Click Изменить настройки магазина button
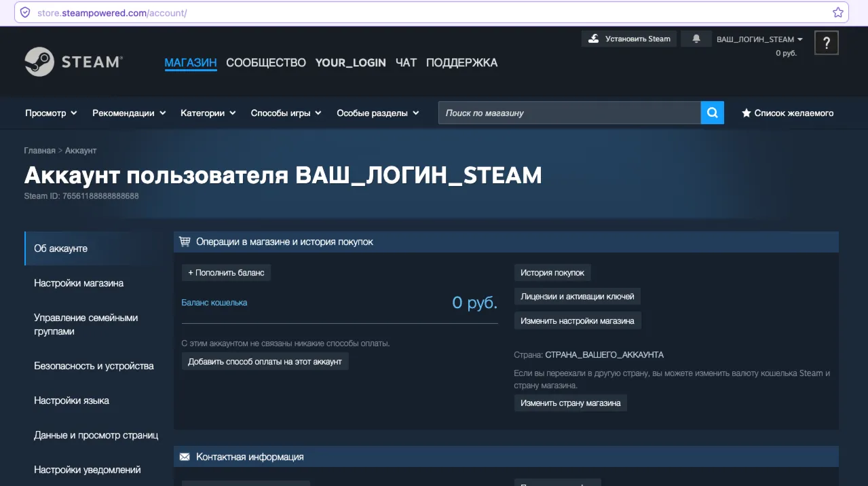868x486 pixels. click(578, 320)
